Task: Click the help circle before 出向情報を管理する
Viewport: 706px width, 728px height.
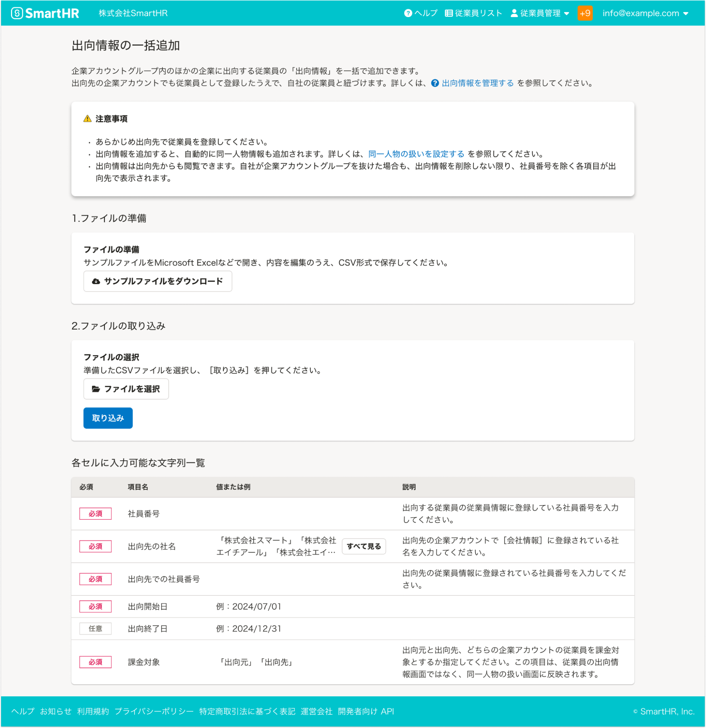Action: [x=435, y=83]
